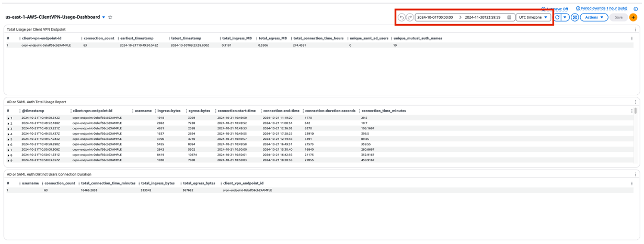Viewport: 644px width, 244px height.
Task: Open the Actions menu
Action: coord(594,17)
